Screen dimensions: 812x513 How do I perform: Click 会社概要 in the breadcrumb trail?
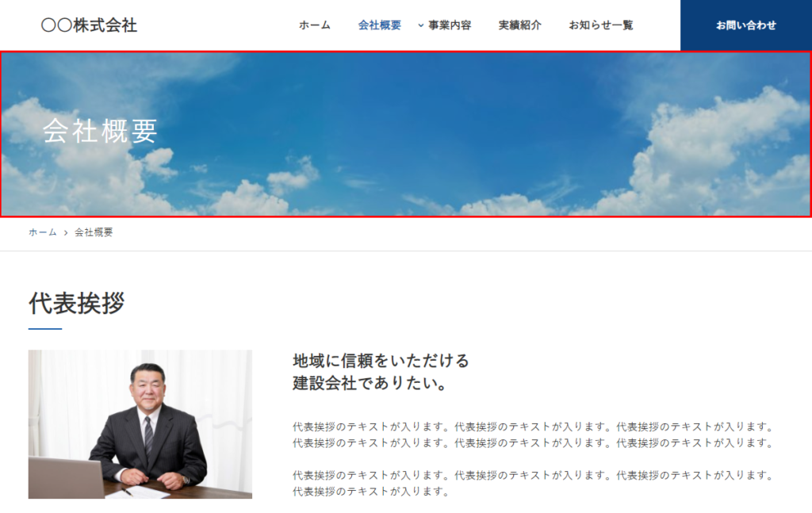point(94,232)
